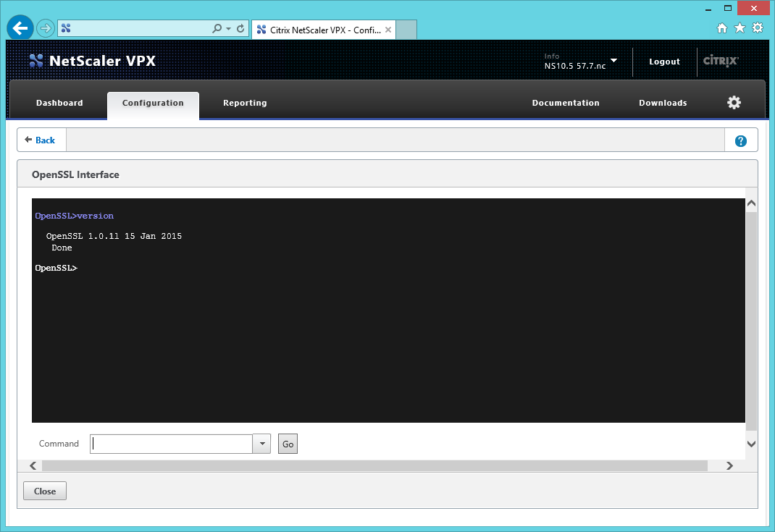Refresh the page with reload icon
Viewport: 775px width, 532px height.
(240, 29)
